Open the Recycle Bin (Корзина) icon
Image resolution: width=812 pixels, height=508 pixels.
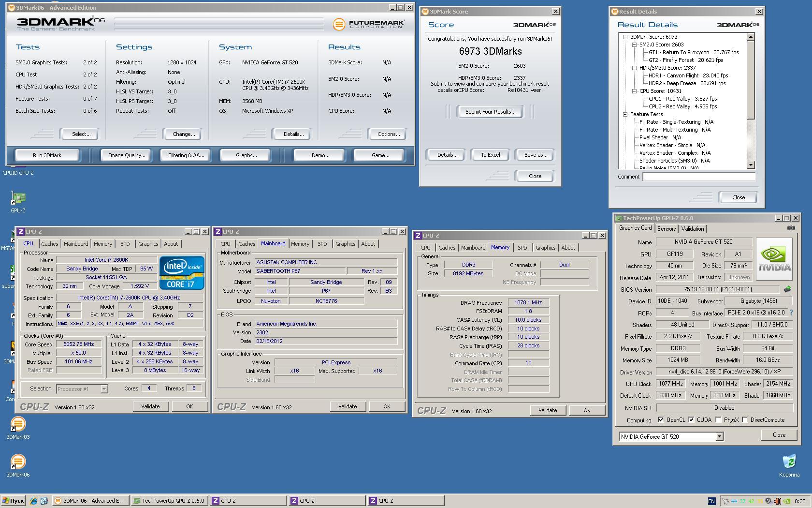pos(789,466)
